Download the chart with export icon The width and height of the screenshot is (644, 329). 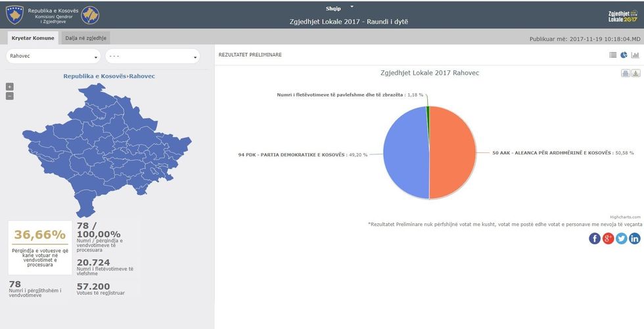635,73
